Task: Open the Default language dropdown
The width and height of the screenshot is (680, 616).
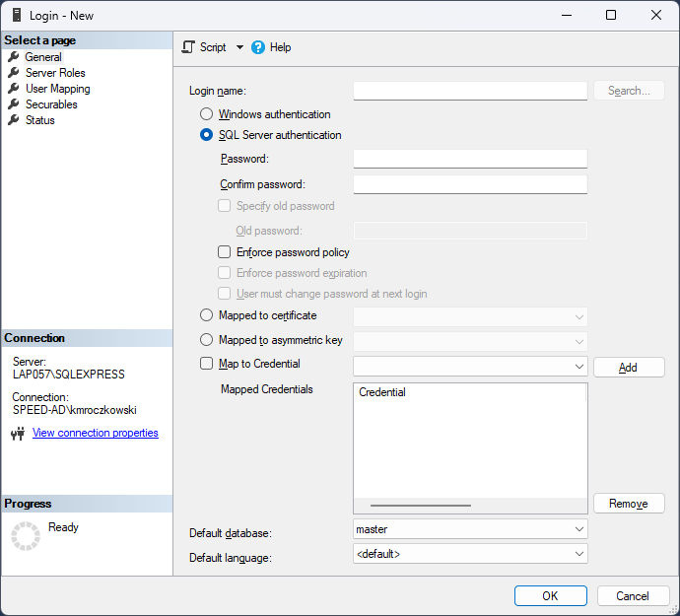Action: (470, 554)
